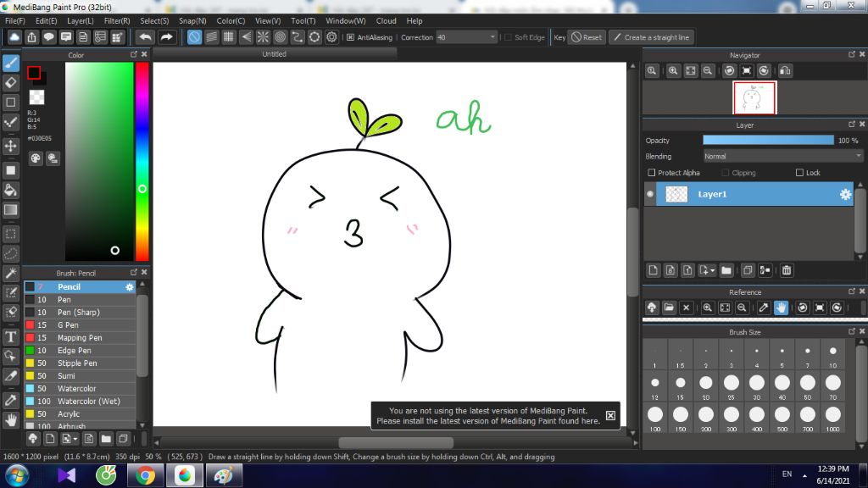Zoom out within the Navigator panel

(708, 71)
